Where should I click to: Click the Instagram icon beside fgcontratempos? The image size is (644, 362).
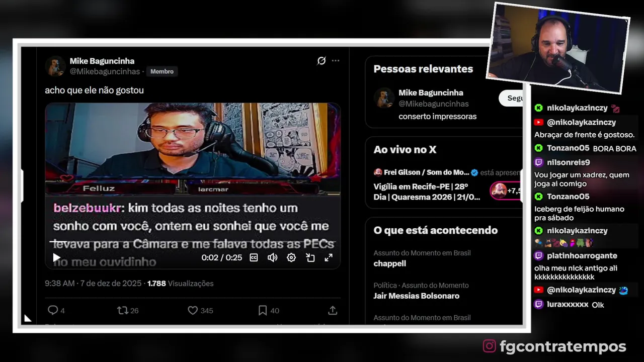coord(490,346)
